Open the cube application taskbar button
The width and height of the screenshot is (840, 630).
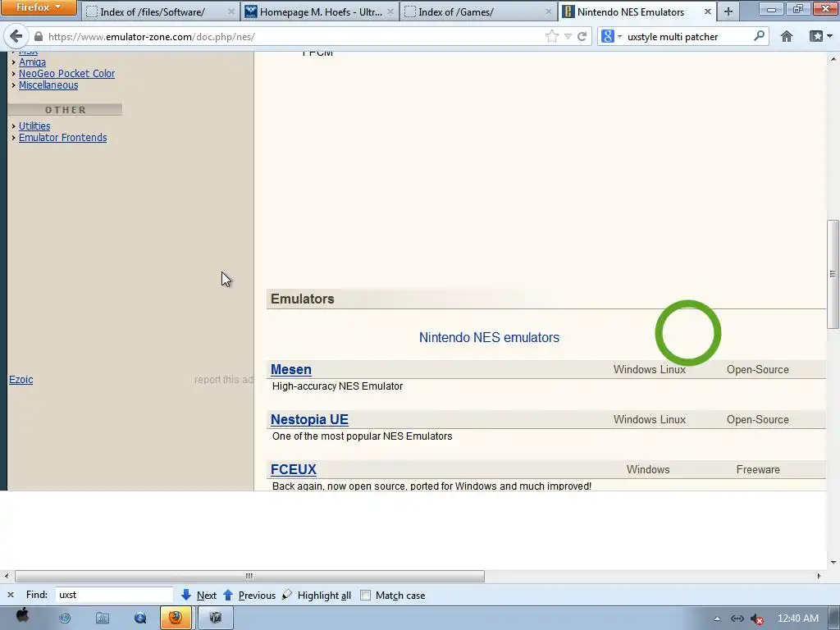[216, 618]
